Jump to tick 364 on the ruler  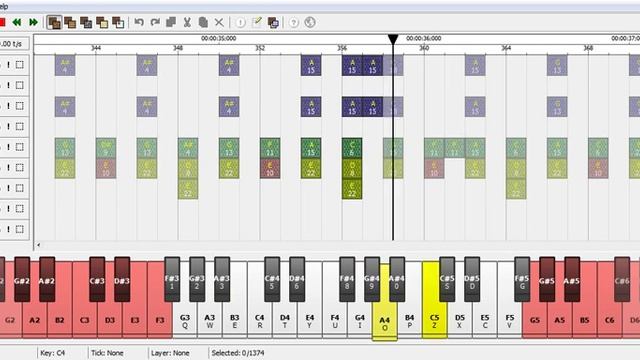(x=506, y=48)
